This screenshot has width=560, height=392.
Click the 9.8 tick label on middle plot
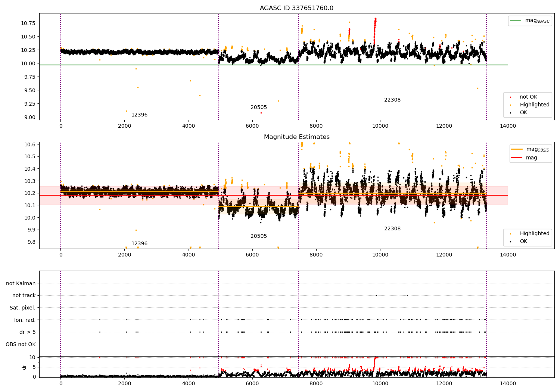[x=31, y=242]
